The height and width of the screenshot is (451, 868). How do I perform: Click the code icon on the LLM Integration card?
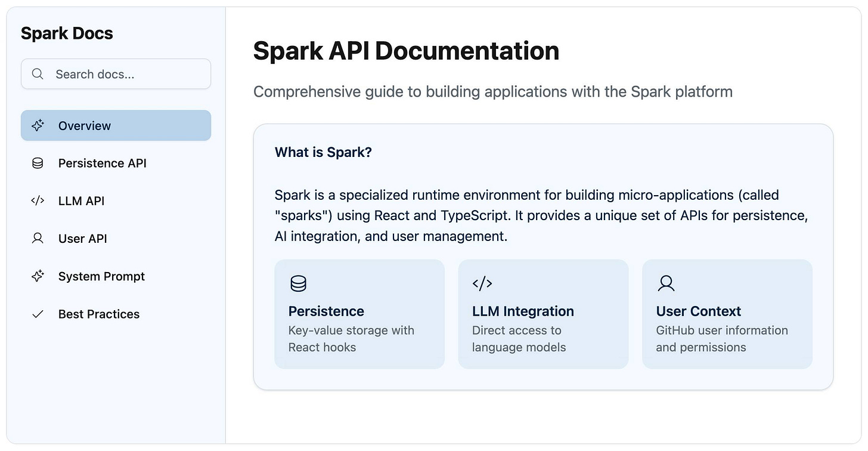482,283
